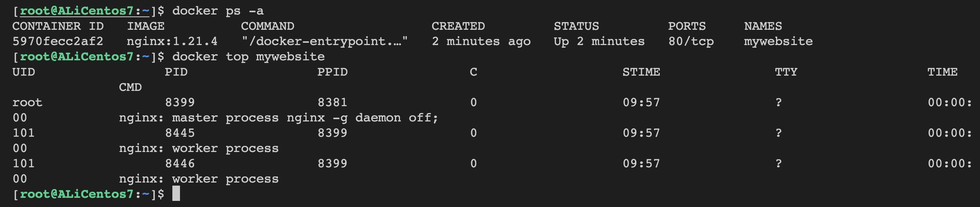
Task: Click the CMD column header
Action: pyautogui.click(x=130, y=87)
